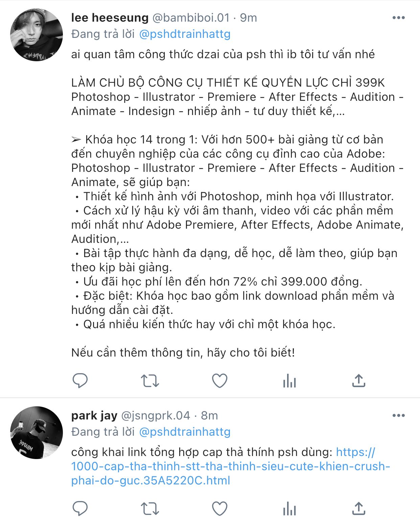Open the lee heeseung display name

(110, 18)
